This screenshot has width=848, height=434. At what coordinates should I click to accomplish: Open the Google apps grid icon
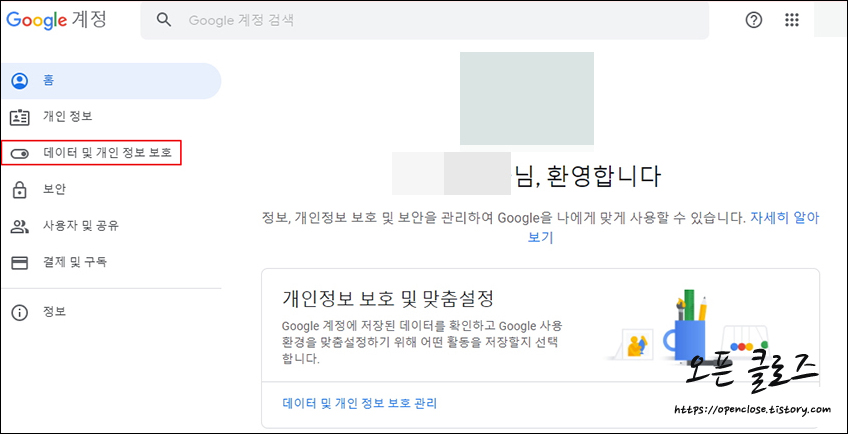pos(792,21)
